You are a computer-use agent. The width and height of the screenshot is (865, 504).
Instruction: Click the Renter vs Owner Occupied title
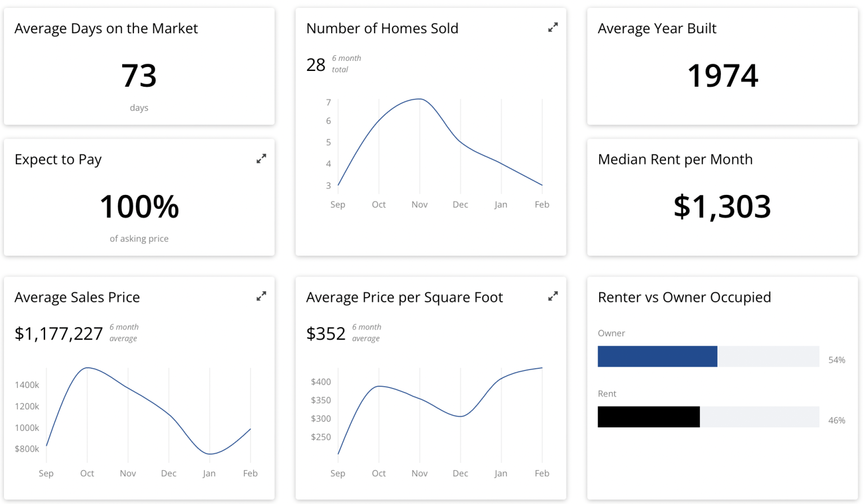pos(684,297)
